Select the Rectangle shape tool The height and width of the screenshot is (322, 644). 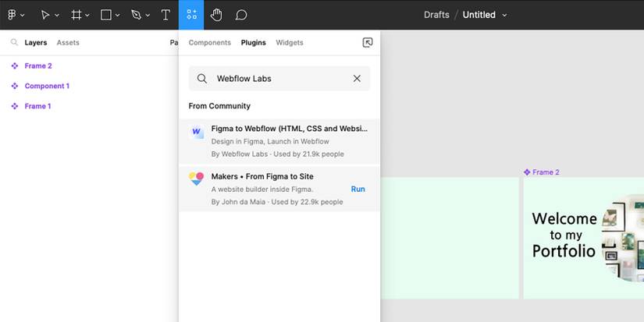(106, 15)
